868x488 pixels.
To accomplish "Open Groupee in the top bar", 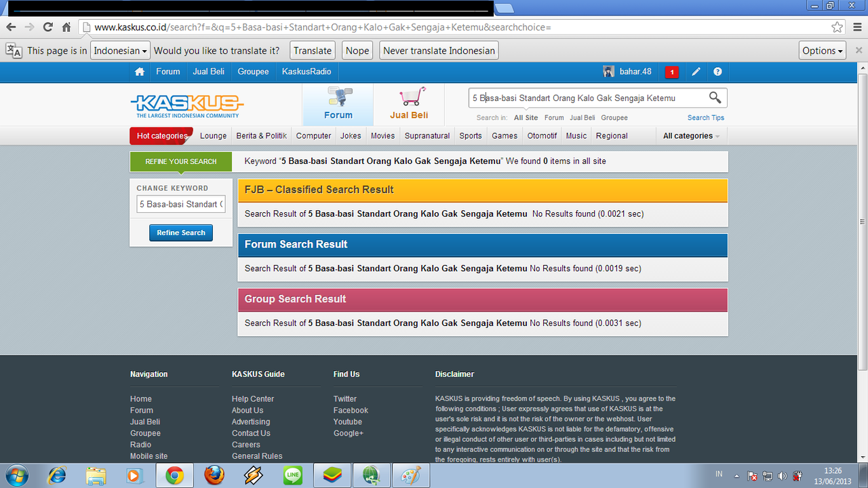I will click(x=253, y=71).
